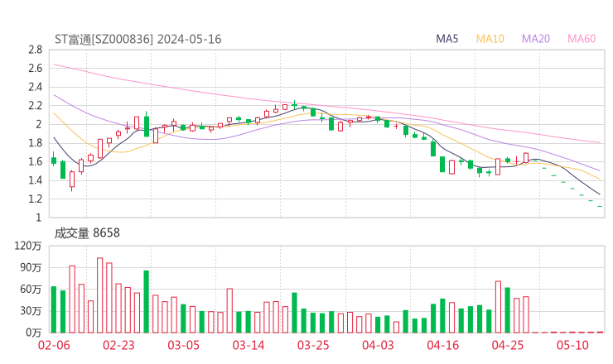Select the 90万 volume axis label
The height and width of the screenshot is (364, 613).
coord(31,267)
